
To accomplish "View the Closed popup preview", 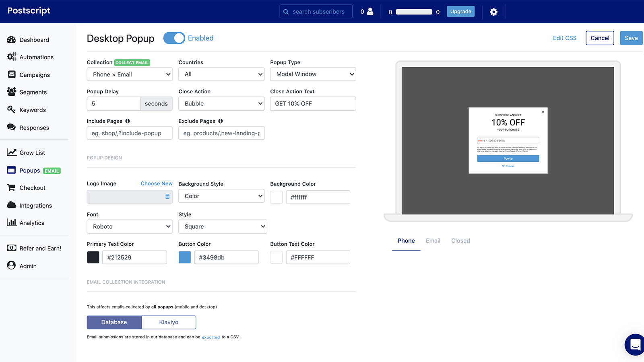I will pos(460,241).
